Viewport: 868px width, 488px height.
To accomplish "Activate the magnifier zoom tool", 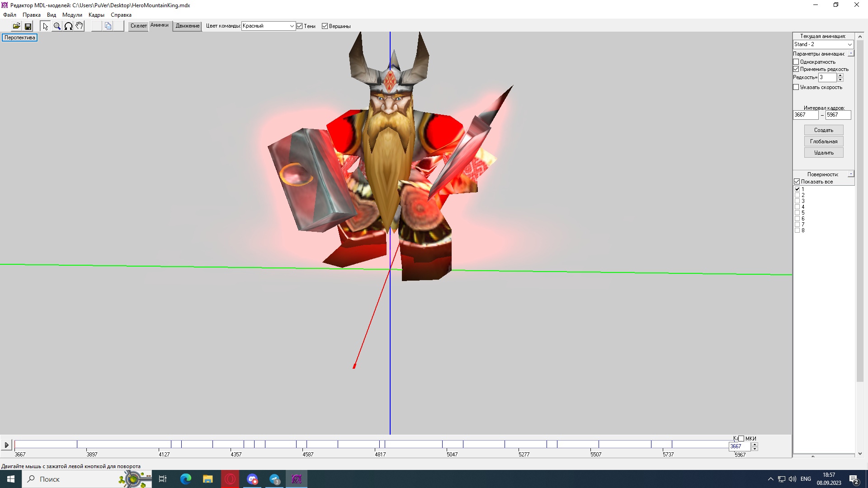I will (x=57, y=26).
